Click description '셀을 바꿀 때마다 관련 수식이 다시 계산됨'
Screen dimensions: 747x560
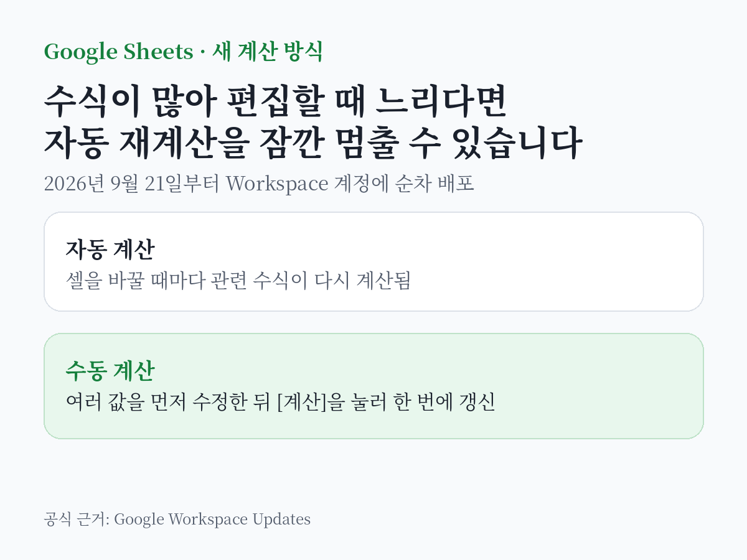[x=238, y=281]
